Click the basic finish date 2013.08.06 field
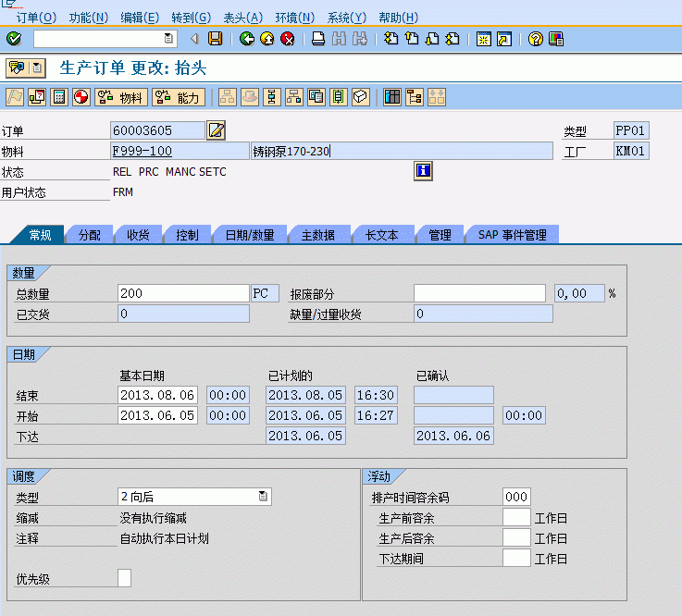 (157, 395)
